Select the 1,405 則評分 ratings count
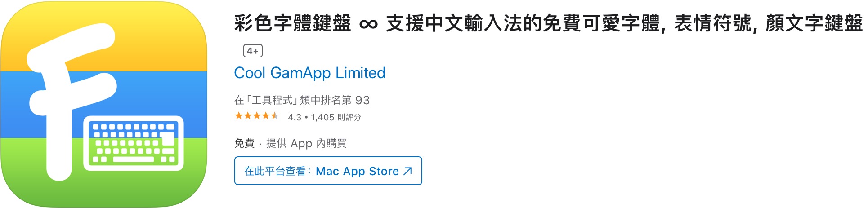This screenshot has height=212, width=868. coord(336,117)
